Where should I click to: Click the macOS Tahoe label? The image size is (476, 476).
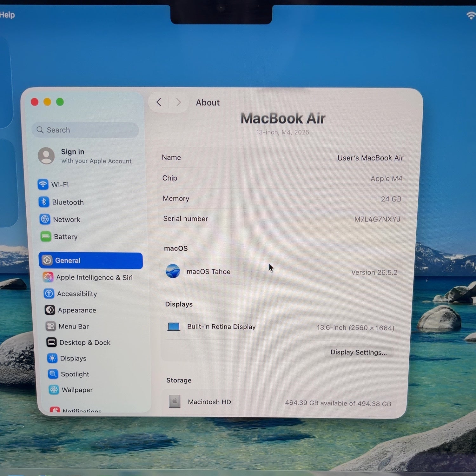pos(208,272)
